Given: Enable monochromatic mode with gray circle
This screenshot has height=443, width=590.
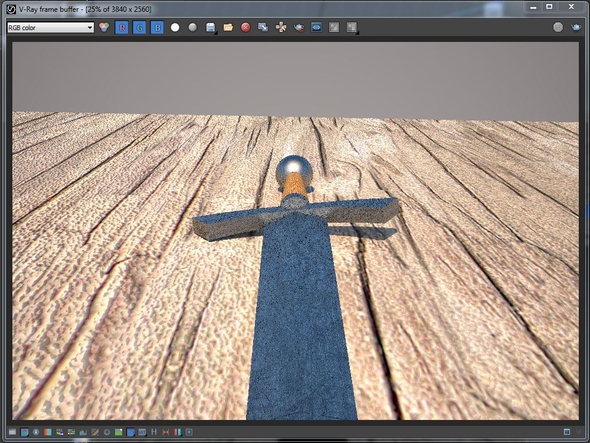Looking at the screenshot, I should [193, 27].
